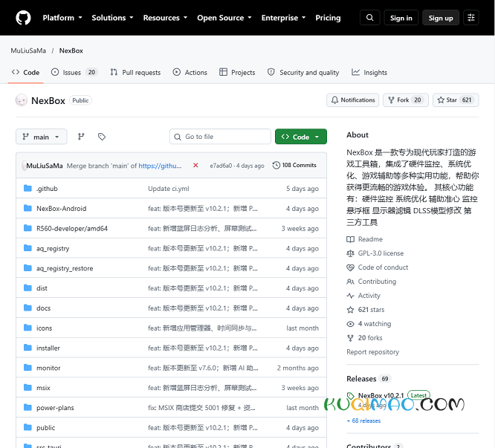Open the R560-developer/amd64 folder
The image size is (495, 448).
pyautogui.click(x=72, y=228)
